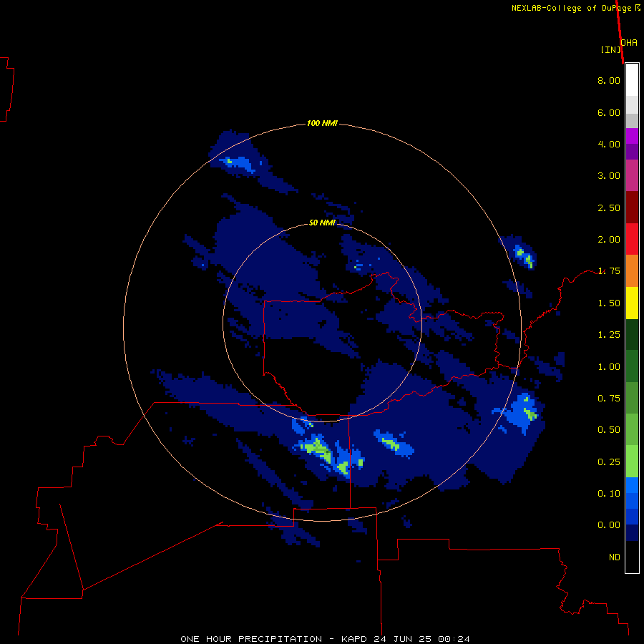Click the 0.10 legend value
The image size is (644, 644).
click(x=609, y=494)
